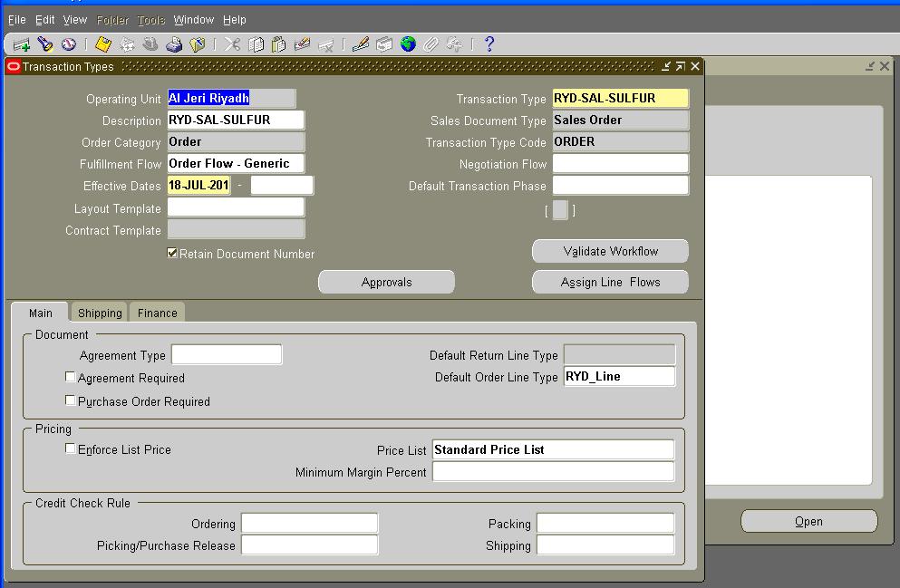The width and height of the screenshot is (900, 588).
Task: Open the Default Transaction Phase list
Action: coord(620,186)
